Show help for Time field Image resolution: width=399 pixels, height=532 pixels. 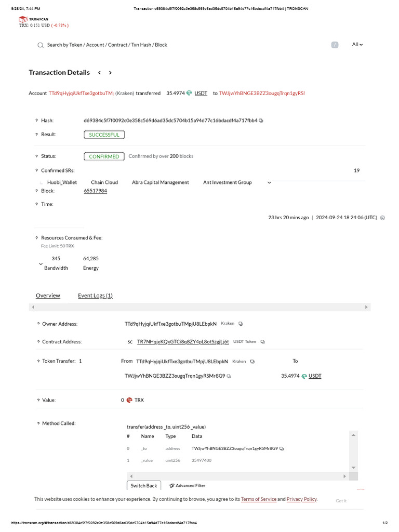37,204
